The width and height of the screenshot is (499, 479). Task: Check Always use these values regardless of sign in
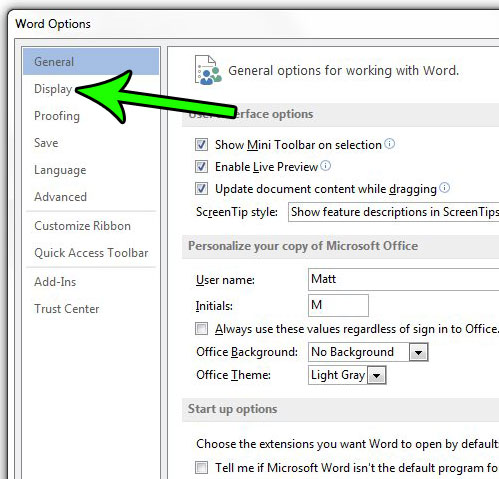tap(201, 329)
